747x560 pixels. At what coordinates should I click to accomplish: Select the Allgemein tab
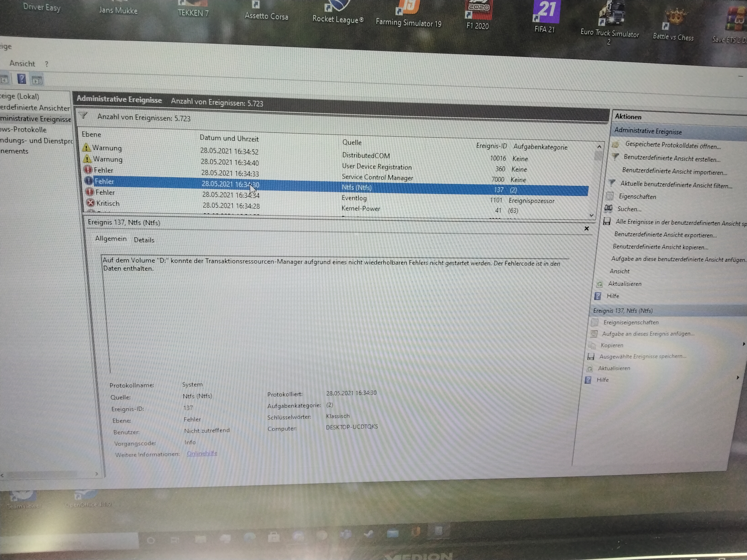click(111, 239)
